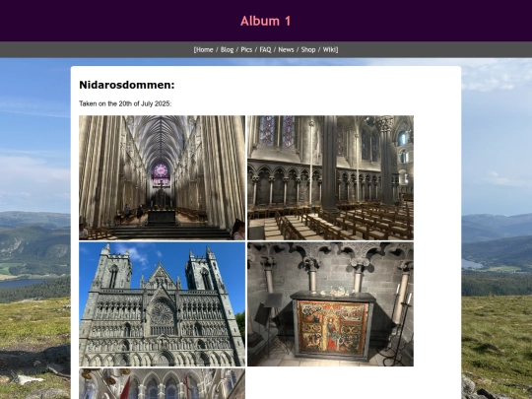
Task: Visit the FAQ link
Action: [x=265, y=49]
